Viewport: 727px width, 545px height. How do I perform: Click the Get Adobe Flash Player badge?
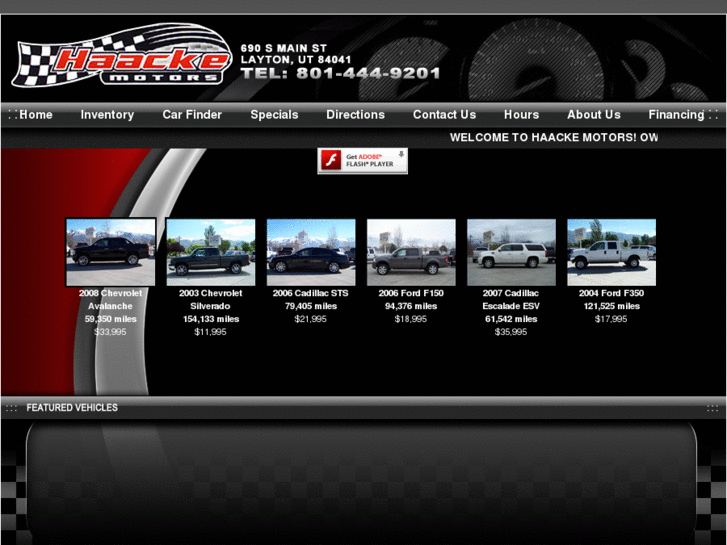pos(363,160)
